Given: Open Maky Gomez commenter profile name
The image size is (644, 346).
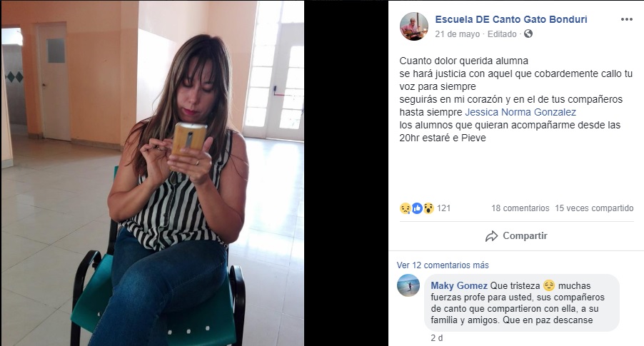Looking at the screenshot, I should pyautogui.click(x=459, y=285).
